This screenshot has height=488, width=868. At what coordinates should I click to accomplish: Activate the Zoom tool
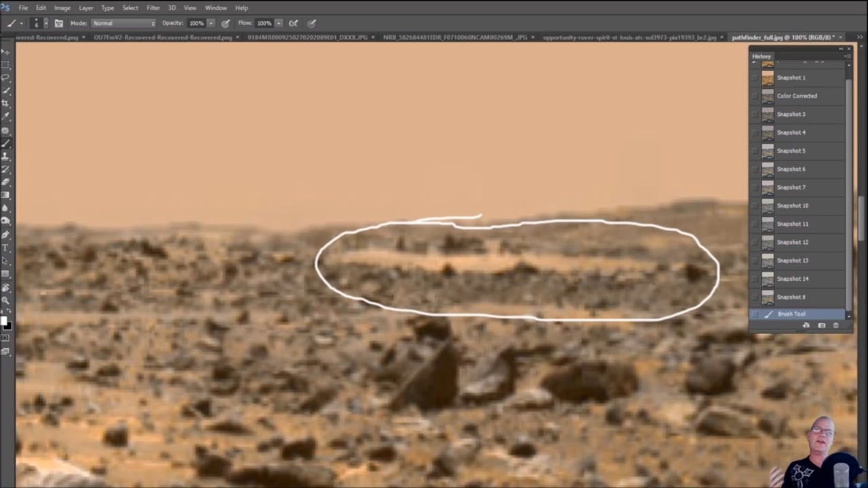(5, 299)
